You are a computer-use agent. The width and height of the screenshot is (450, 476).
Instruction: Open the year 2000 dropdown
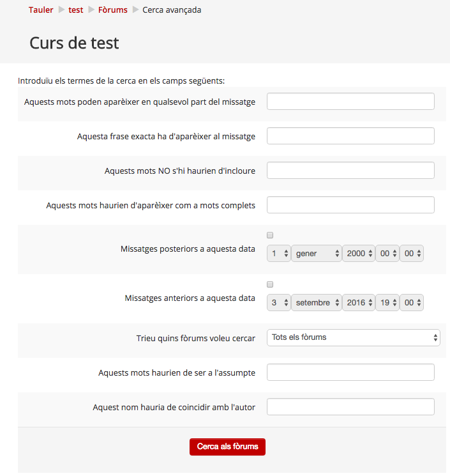click(x=358, y=254)
